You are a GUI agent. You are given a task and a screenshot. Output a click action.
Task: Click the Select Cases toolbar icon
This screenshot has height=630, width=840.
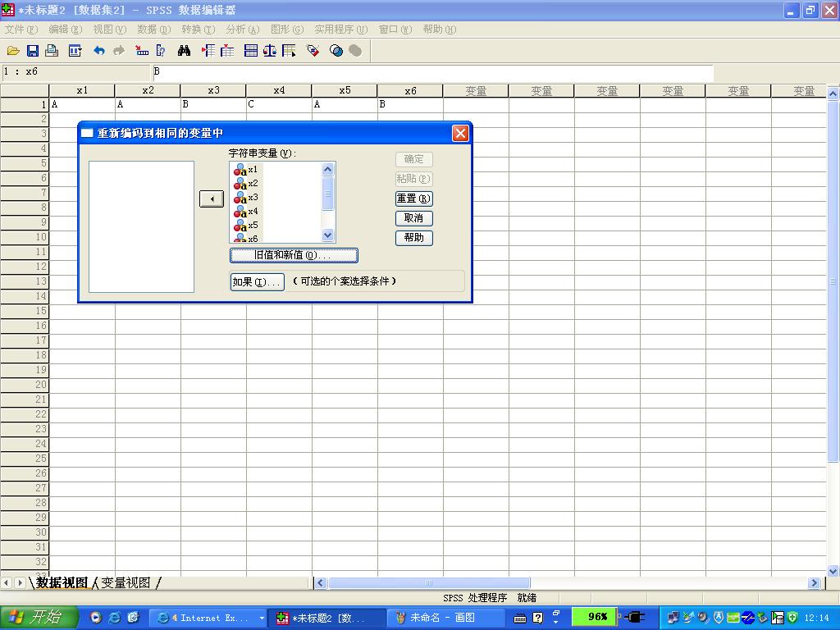(289, 51)
